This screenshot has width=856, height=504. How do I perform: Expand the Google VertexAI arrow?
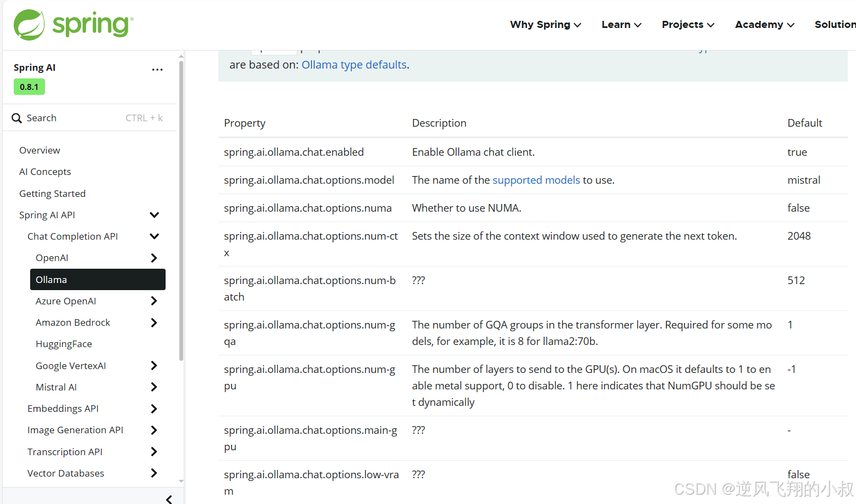pos(154,366)
